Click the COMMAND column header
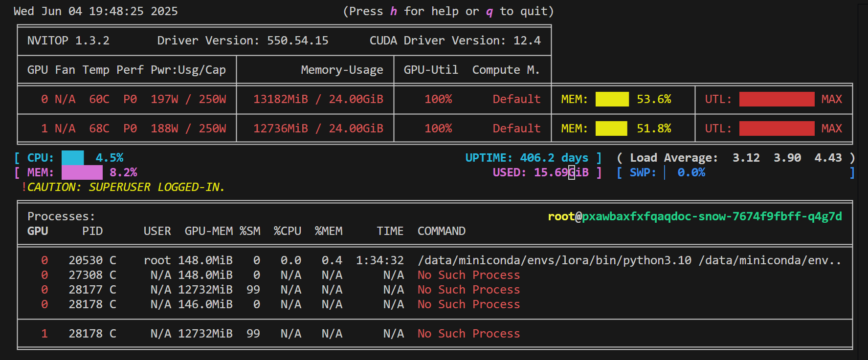The width and height of the screenshot is (868, 360). 442,231
